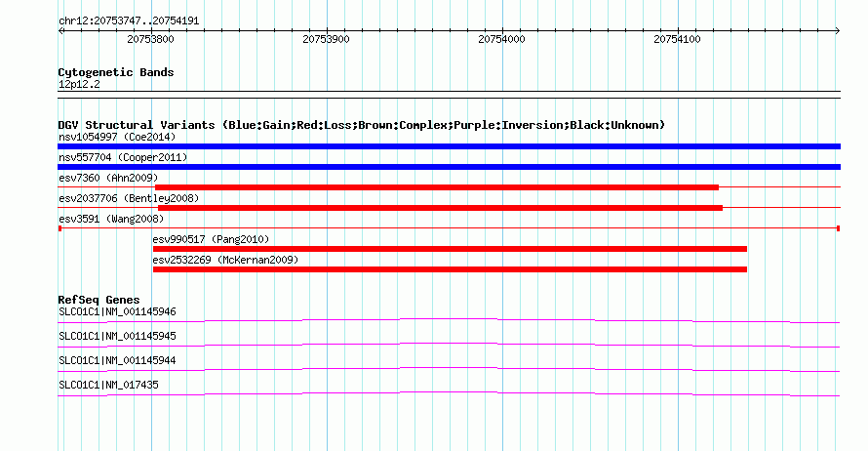868x451 pixels.
Task: Open variant label esv2037706 (Bentley2008)
Action: pos(129,198)
